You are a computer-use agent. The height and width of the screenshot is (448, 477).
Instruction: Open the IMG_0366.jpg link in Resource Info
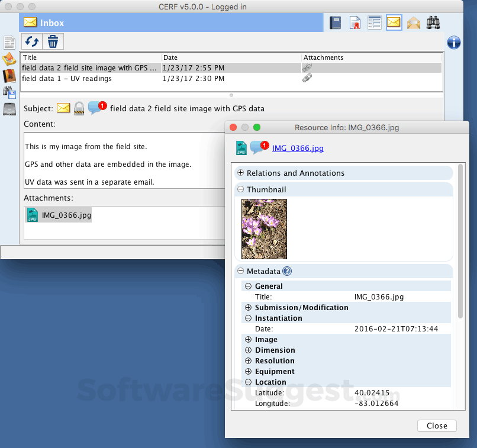click(298, 149)
